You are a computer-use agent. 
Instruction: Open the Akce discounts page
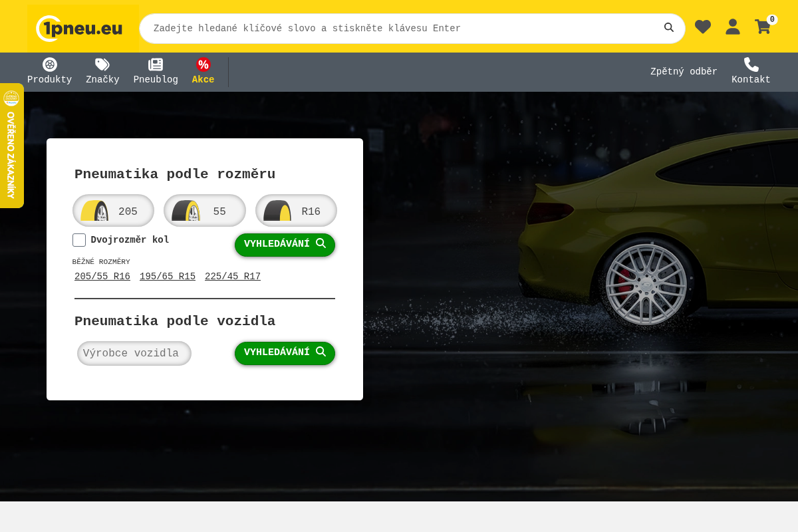click(x=203, y=72)
